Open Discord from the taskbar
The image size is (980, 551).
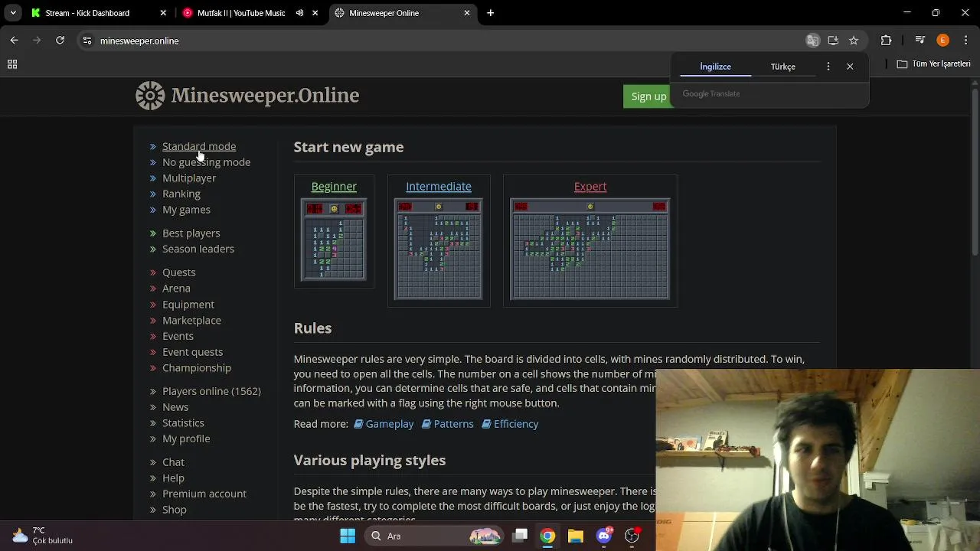point(604,536)
